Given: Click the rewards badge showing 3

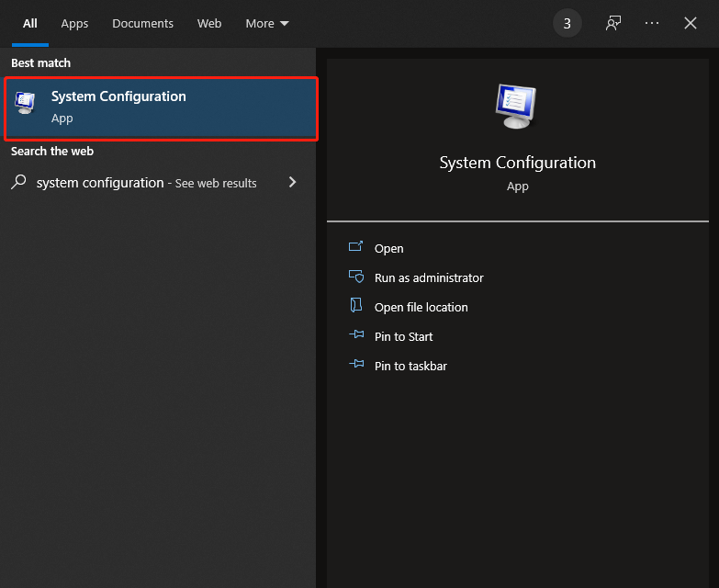Looking at the screenshot, I should point(567,24).
